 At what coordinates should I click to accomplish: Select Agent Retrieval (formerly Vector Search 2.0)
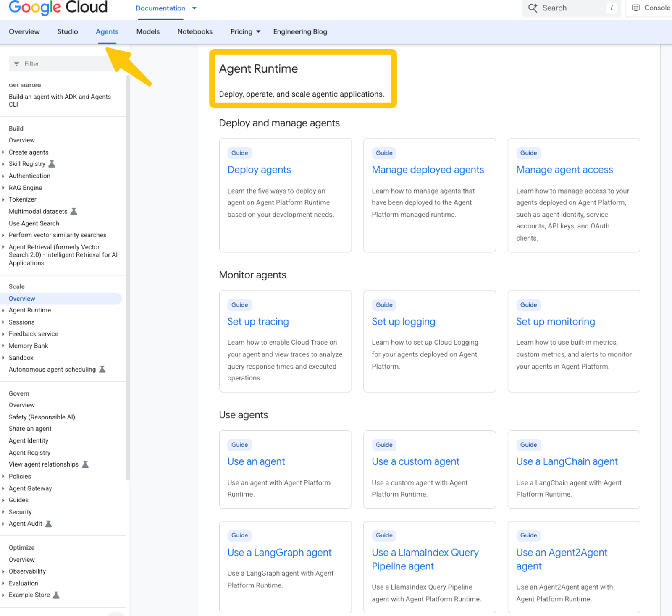coord(63,255)
